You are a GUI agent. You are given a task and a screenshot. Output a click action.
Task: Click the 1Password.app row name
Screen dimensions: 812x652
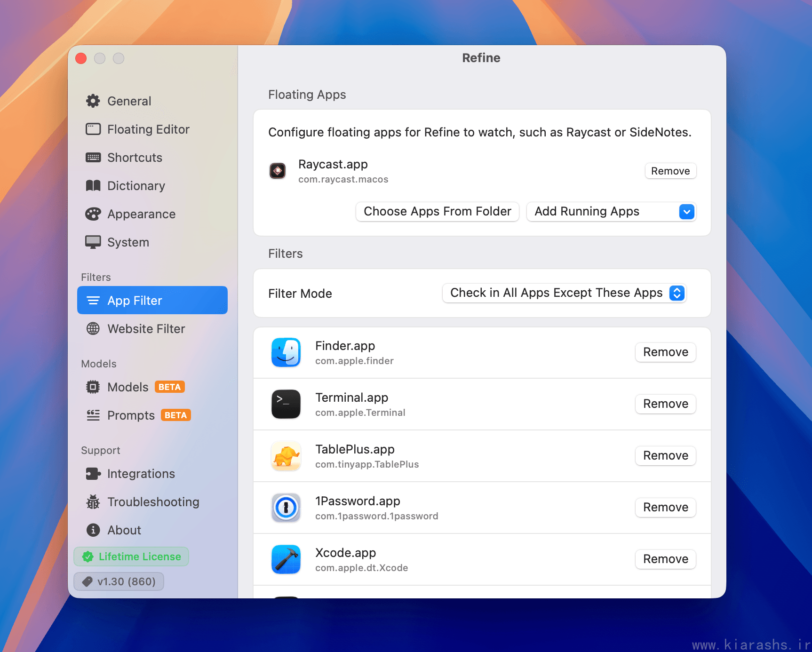(358, 501)
